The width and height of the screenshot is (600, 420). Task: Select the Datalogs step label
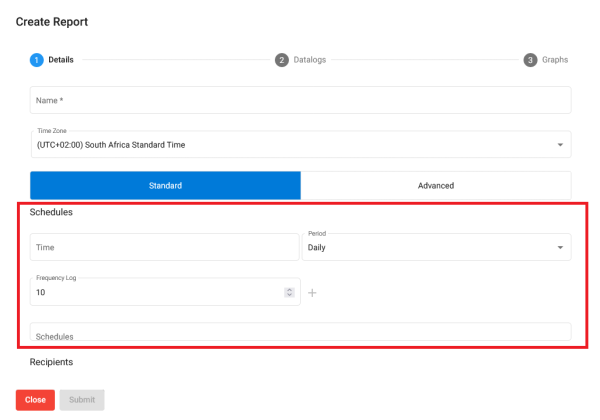pyautogui.click(x=310, y=60)
